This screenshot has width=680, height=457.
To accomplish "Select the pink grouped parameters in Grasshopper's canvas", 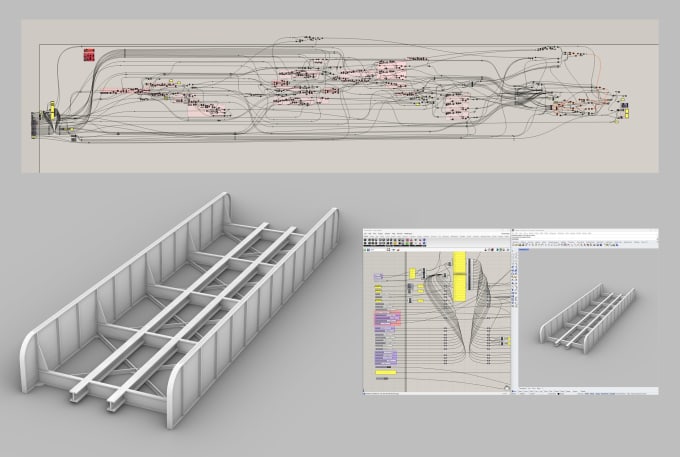I will (388, 317).
